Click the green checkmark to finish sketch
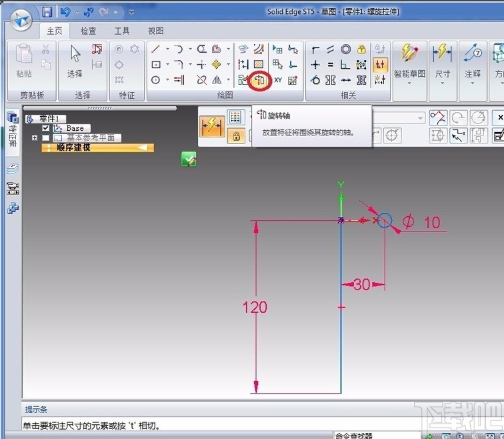This screenshot has height=439, width=504. pos(189,159)
